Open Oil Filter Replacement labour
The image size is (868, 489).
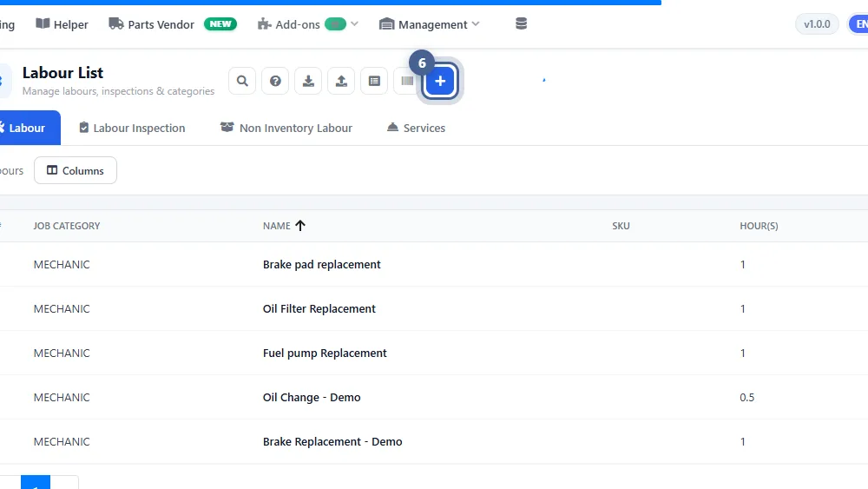[x=319, y=309]
